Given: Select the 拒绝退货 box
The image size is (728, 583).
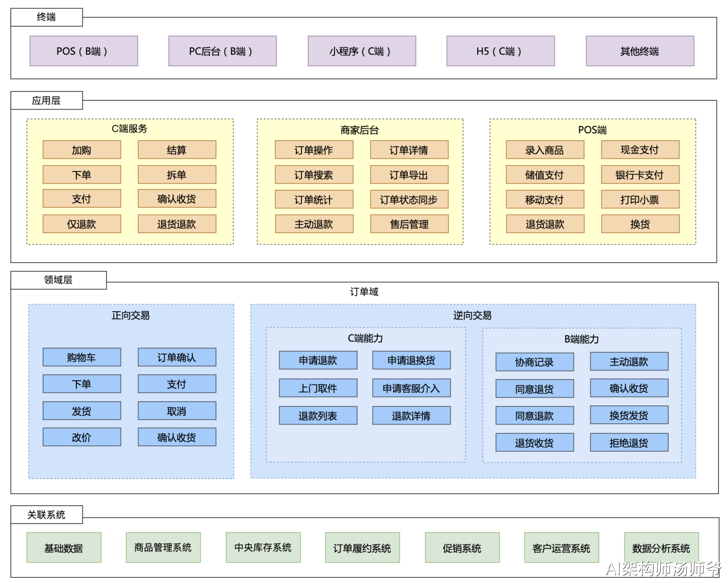Looking at the screenshot, I should point(629,442).
